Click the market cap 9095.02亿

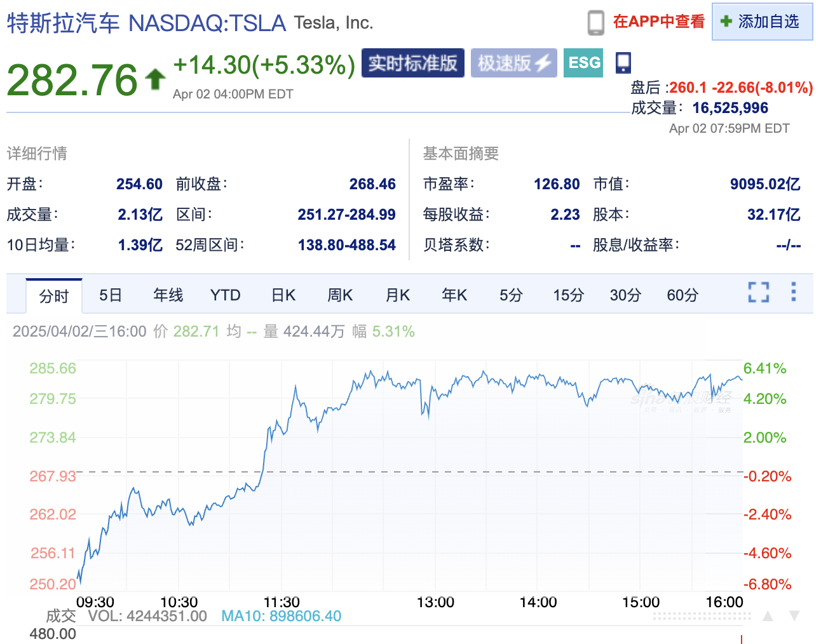[x=765, y=184]
